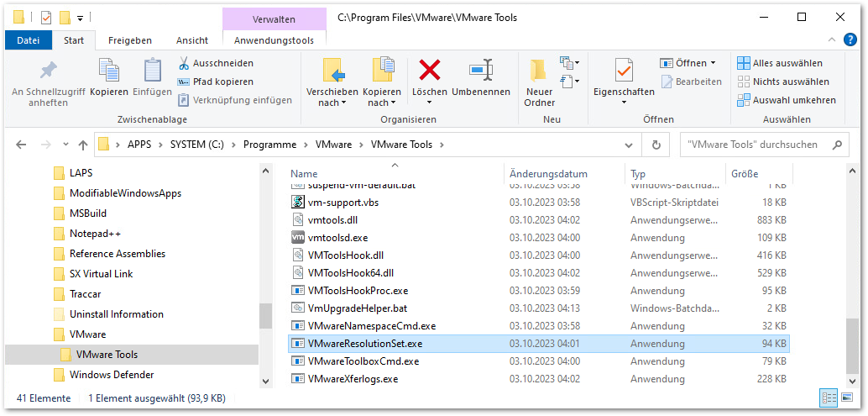Create Neuer Ordner
Image resolution: width=868 pixels, height=416 pixels.
(x=539, y=83)
